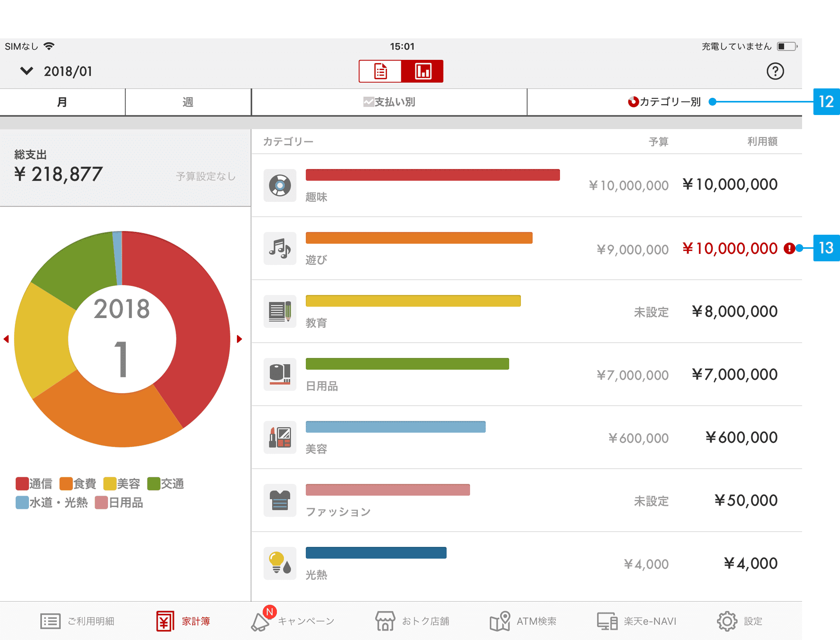Screen dimensions: 840x640
Task: Open the 遊び music note icon
Action: click(x=280, y=248)
